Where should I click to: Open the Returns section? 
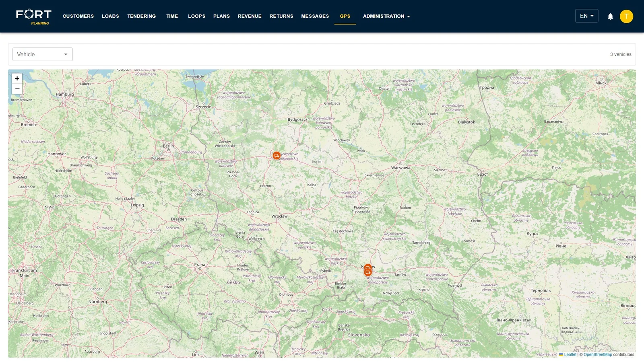pos(281,16)
